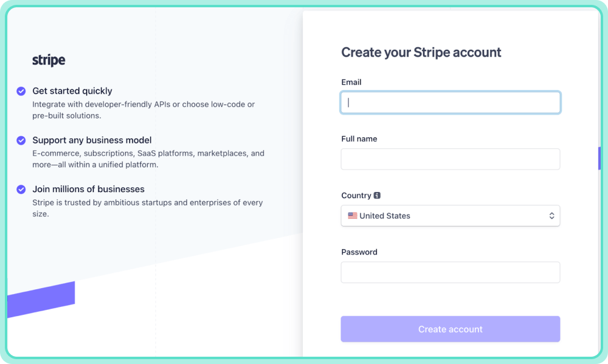Click the "Get started quickly" heading text
Screen dimensions: 608x364
pyautogui.click(x=72, y=91)
